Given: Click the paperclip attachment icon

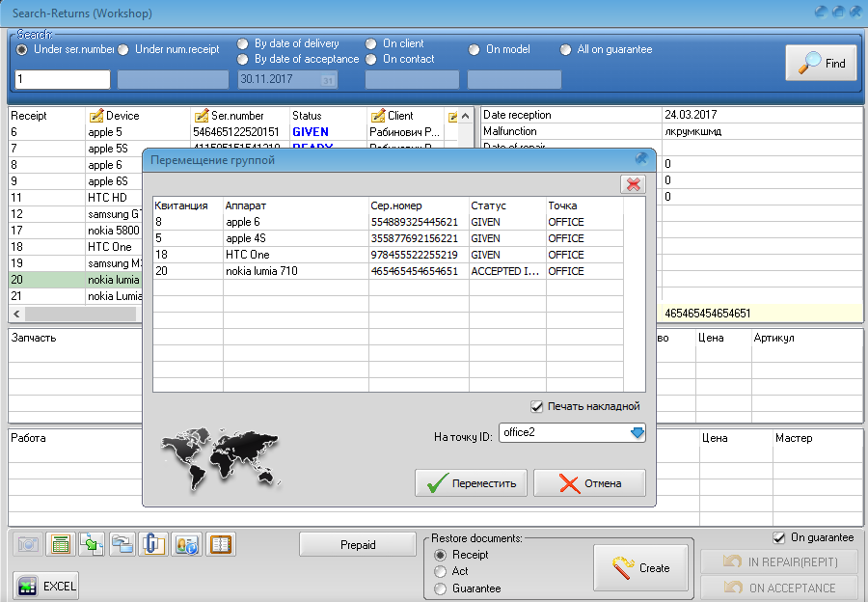Looking at the screenshot, I should 154,545.
